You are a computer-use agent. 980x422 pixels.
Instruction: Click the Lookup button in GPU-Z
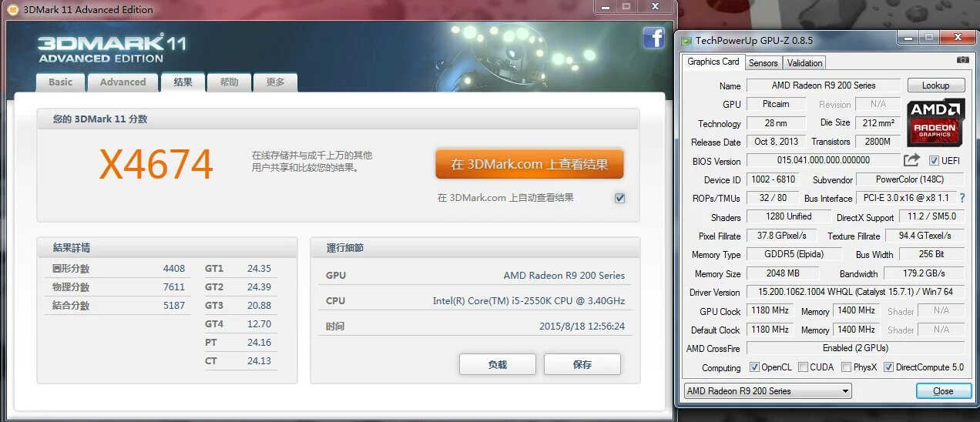[935, 85]
